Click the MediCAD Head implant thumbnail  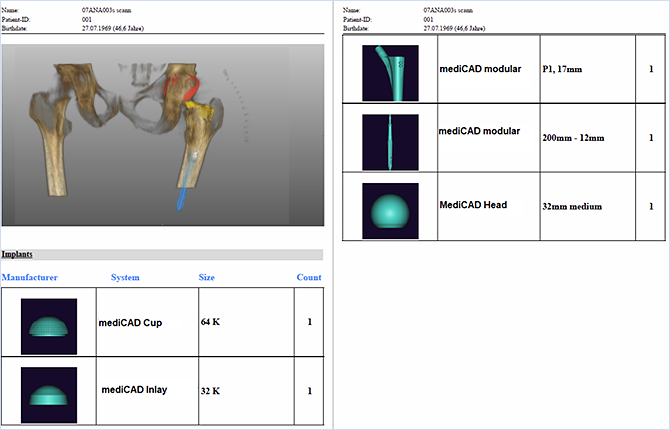390,211
